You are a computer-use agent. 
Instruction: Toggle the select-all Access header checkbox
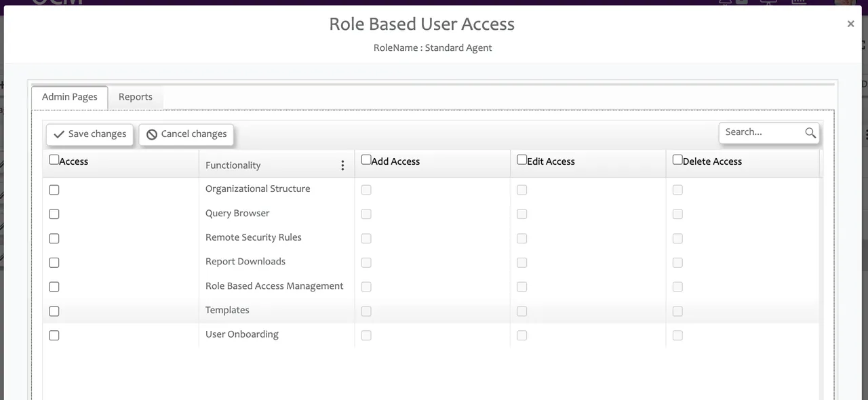54,160
